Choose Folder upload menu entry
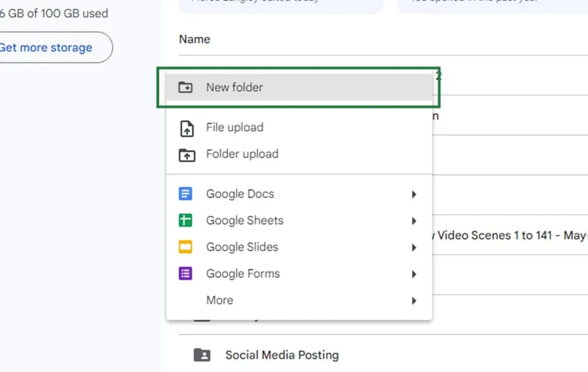The height and width of the screenshot is (372, 588). [x=299, y=154]
